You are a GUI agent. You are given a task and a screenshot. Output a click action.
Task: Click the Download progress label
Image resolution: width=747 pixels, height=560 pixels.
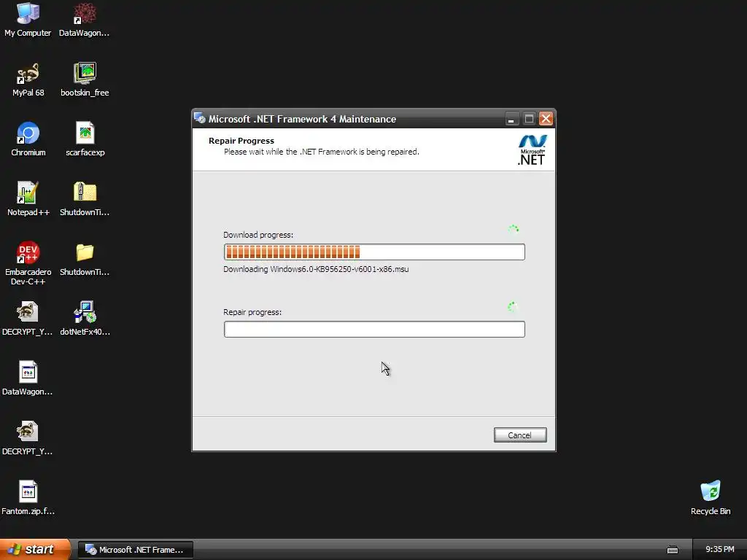[258, 235]
